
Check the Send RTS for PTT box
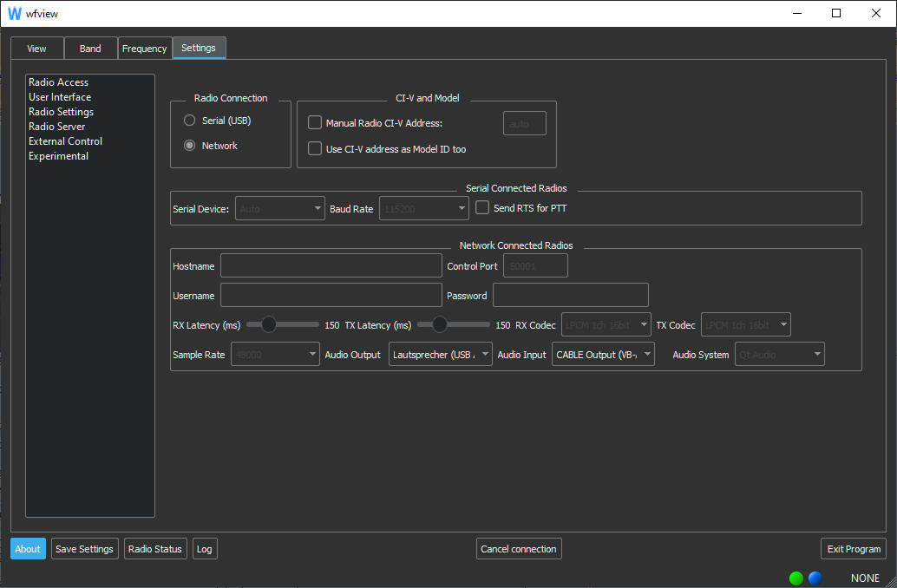tap(482, 208)
